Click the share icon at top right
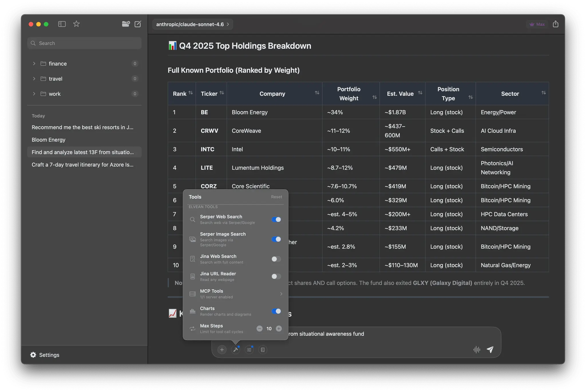 coord(556,24)
